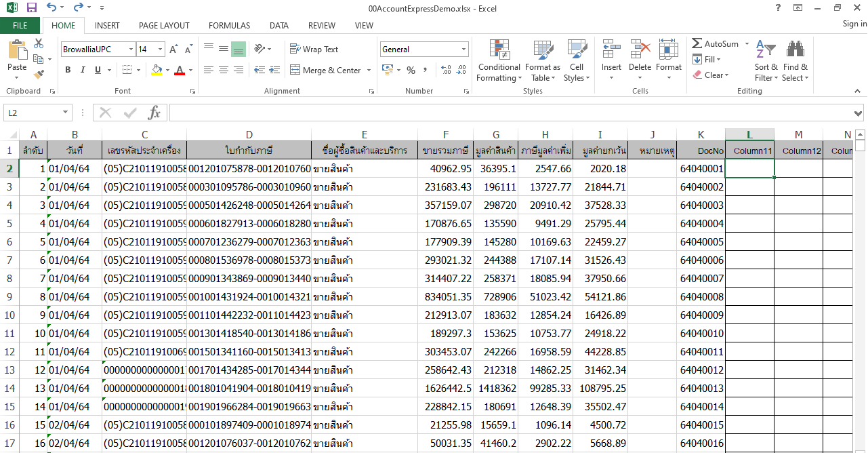This screenshot has width=868, height=453.
Task: Open the PAGE LAYOUT tab
Action: [x=164, y=26]
